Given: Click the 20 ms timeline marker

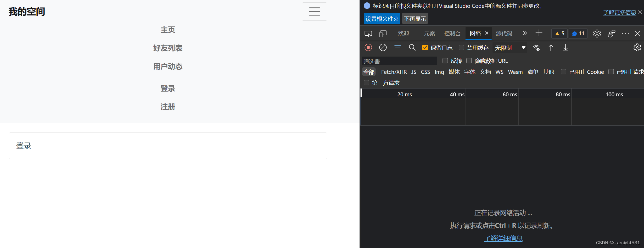Looking at the screenshot, I should (405, 95).
